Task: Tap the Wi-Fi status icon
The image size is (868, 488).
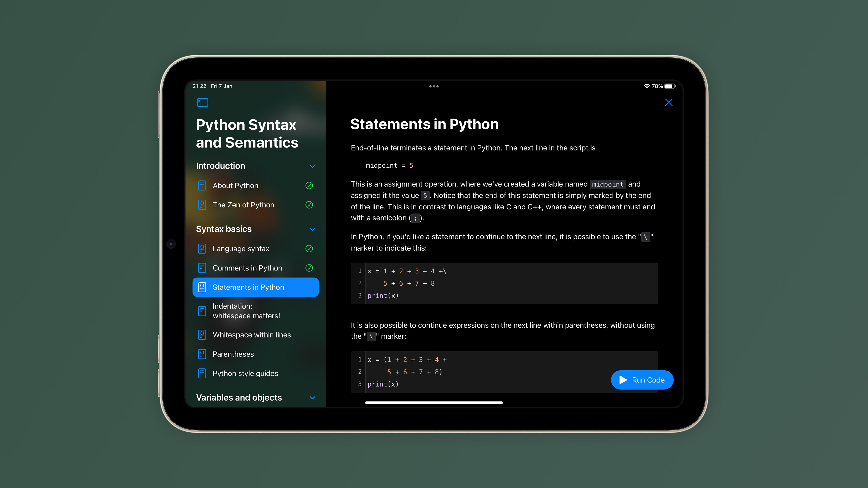Action: click(x=647, y=86)
